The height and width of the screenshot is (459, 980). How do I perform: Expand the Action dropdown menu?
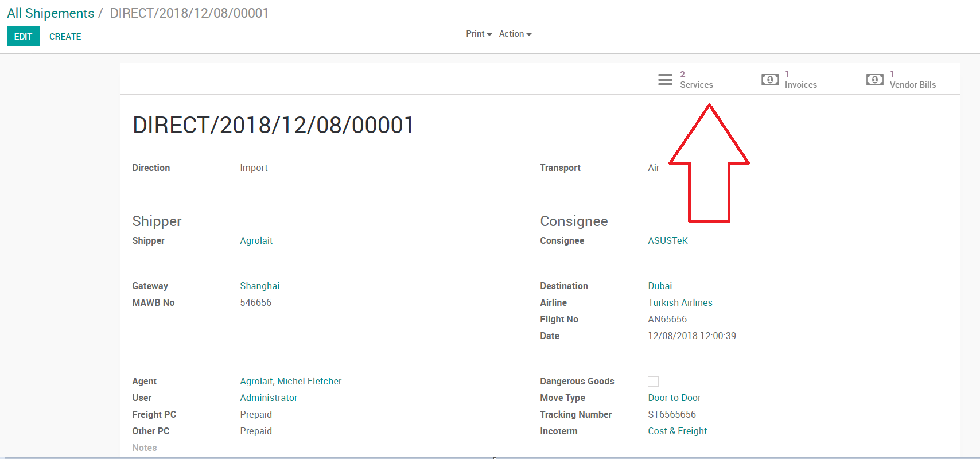tap(515, 34)
